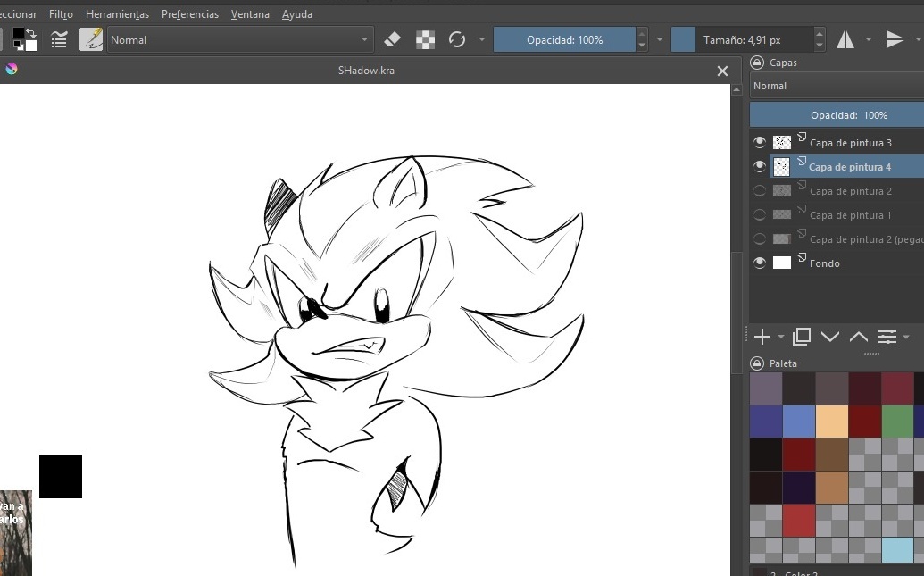Open add layer type dropdown arrow

pyautogui.click(x=781, y=337)
